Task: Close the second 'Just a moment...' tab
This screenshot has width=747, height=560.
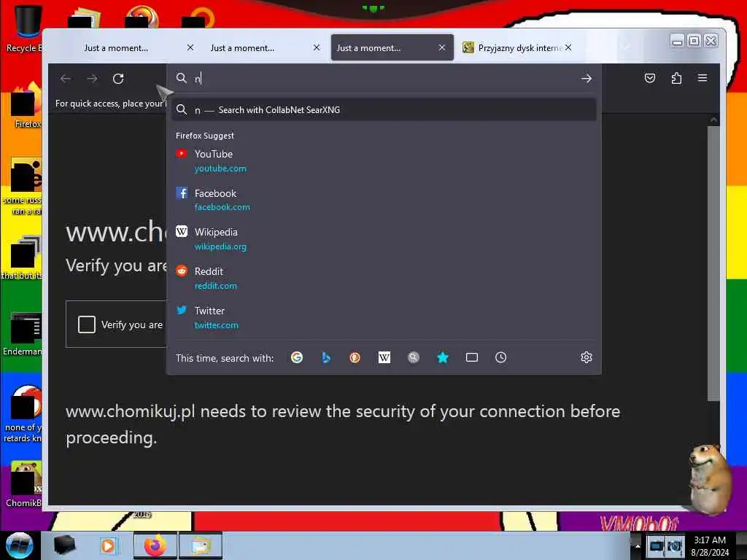Action: coord(317,47)
